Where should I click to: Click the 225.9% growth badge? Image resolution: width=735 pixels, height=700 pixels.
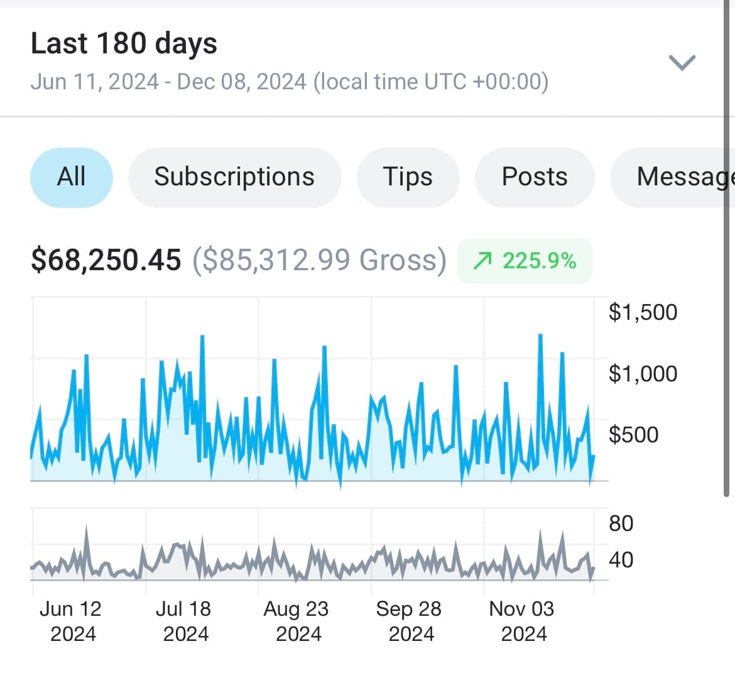(525, 260)
